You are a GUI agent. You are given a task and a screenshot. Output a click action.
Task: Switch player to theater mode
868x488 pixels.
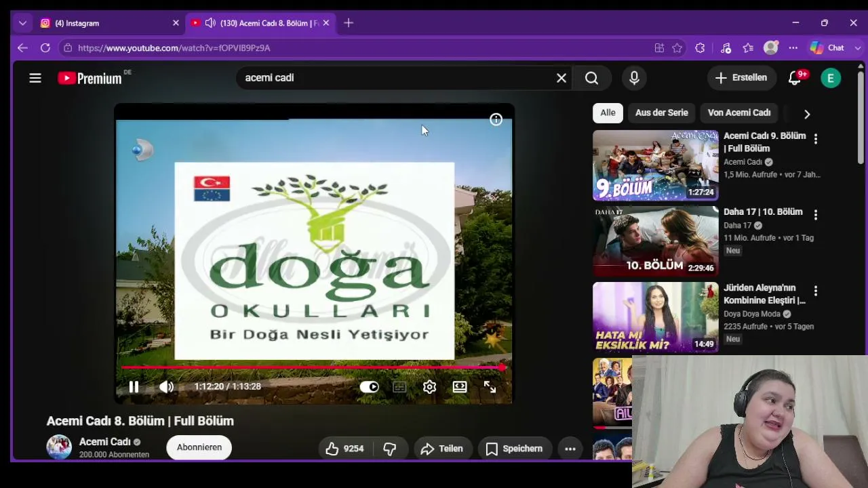[460, 387]
